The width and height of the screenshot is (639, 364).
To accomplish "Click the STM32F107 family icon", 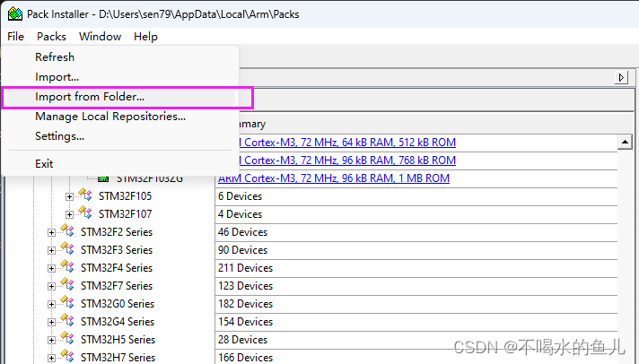I will pyautogui.click(x=85, y=212).
